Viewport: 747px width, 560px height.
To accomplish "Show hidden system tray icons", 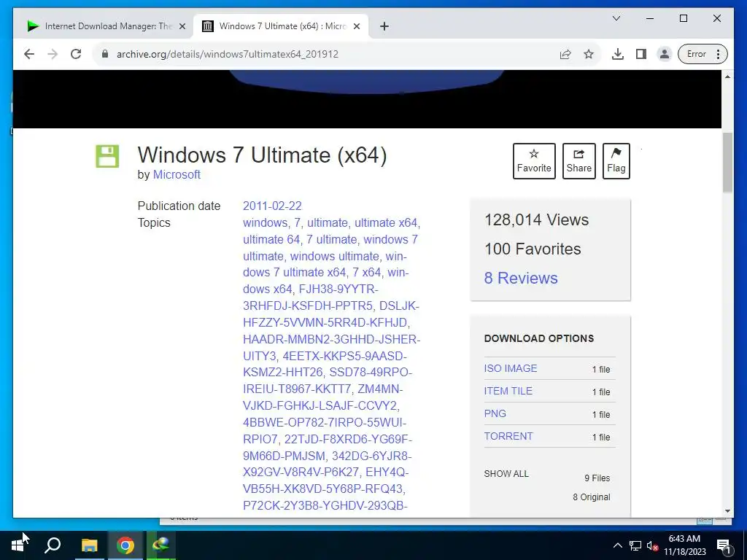I will pos(617,545).
